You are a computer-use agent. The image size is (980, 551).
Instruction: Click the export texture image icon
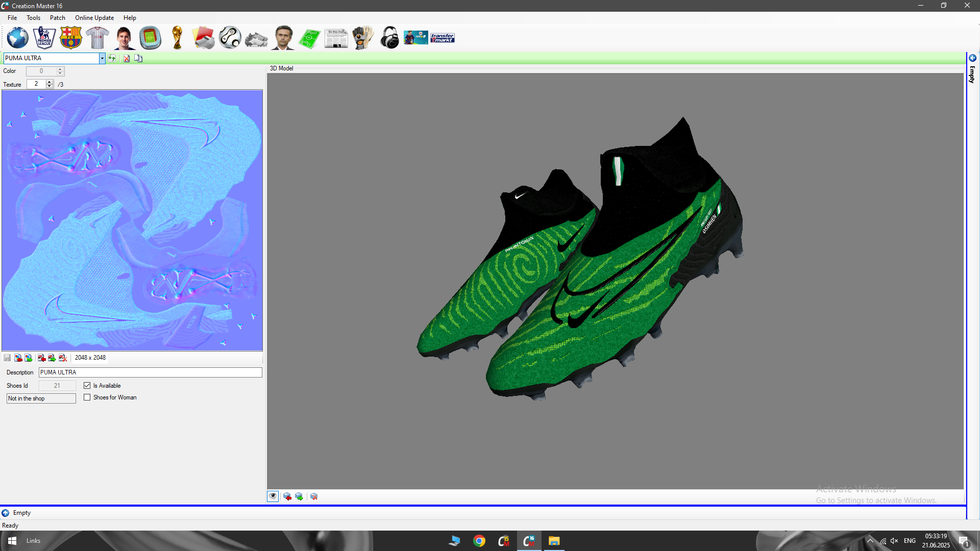29,358
